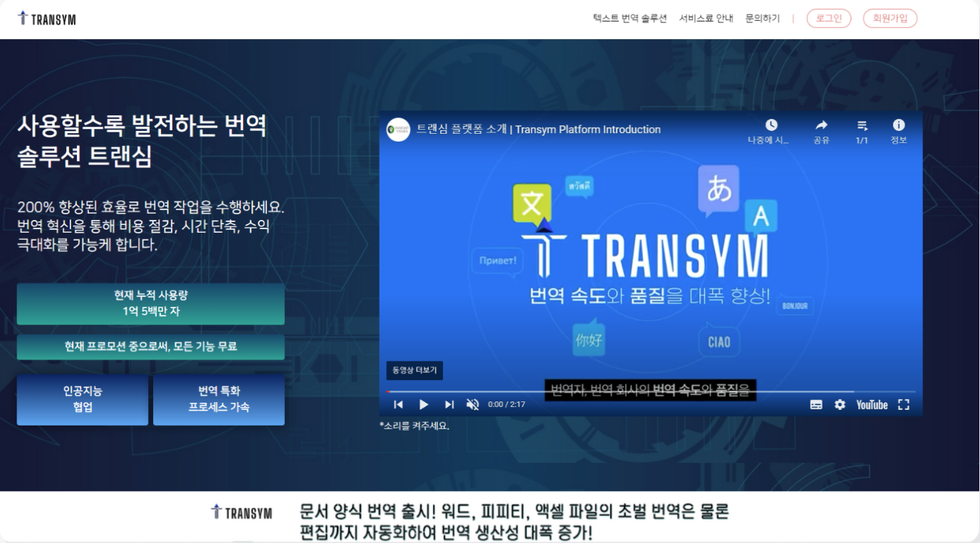Image resolution: width=980 pixels, height=543 pixels.
Task: Click the 회원가입 button
Action: pos(890,19)
